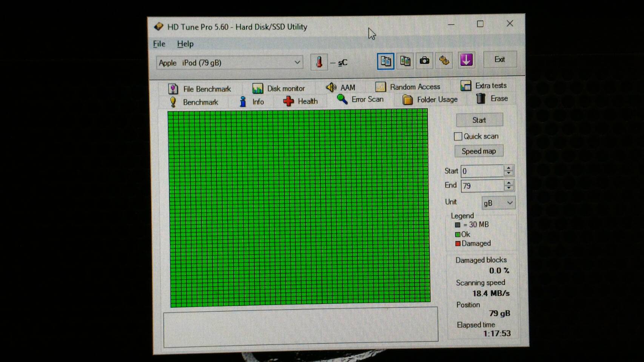Click the camera save screenshot icon
This screenshot has width=644, height=362.
tap(425, 61)
